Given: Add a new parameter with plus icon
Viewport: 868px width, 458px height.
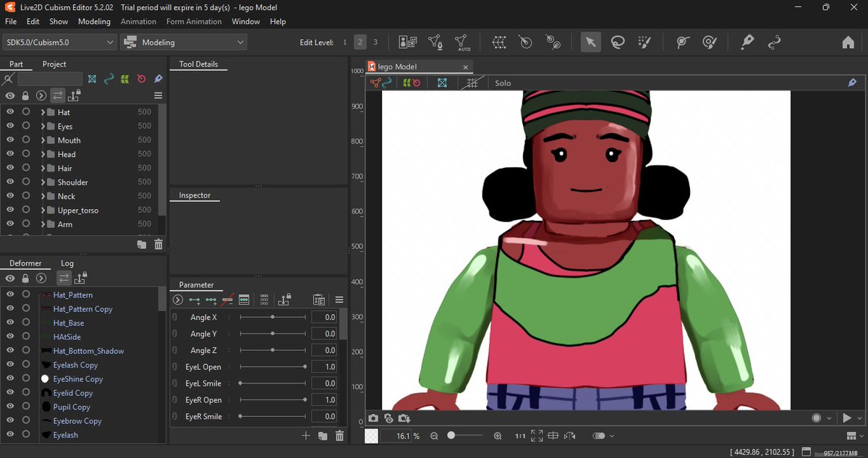Looking at the screenshot, I should [306, 436].
